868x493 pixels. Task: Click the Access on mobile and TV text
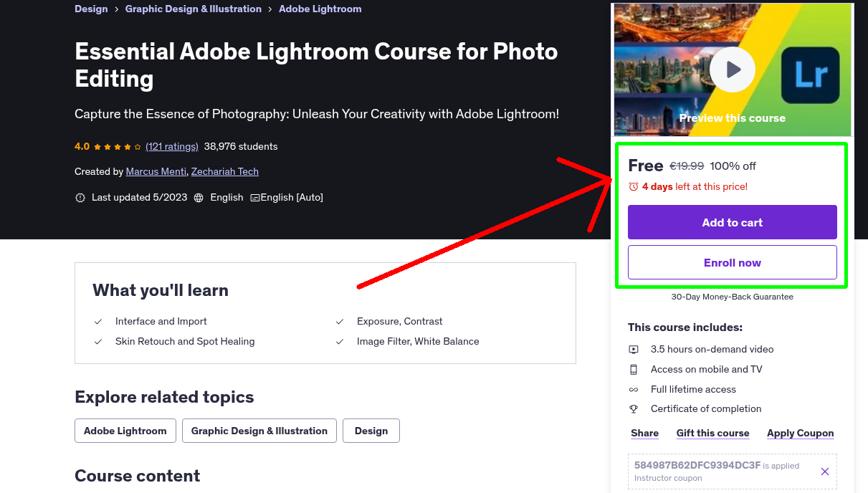pos(707,369)
